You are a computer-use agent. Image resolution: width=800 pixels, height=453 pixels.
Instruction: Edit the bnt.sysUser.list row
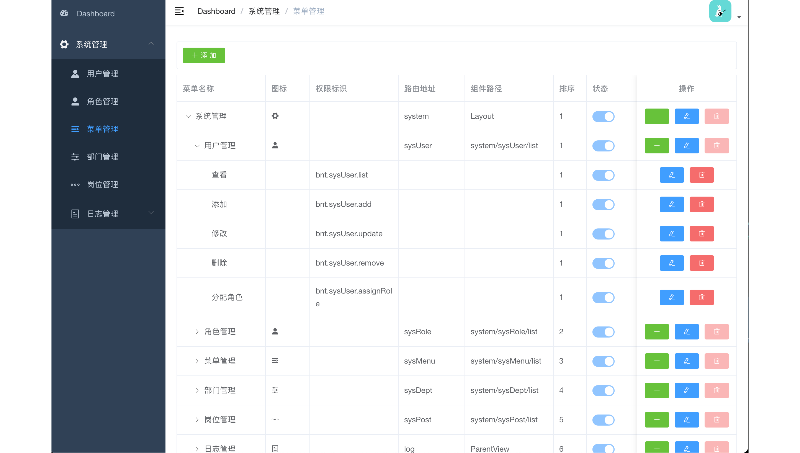click(671, 175)
